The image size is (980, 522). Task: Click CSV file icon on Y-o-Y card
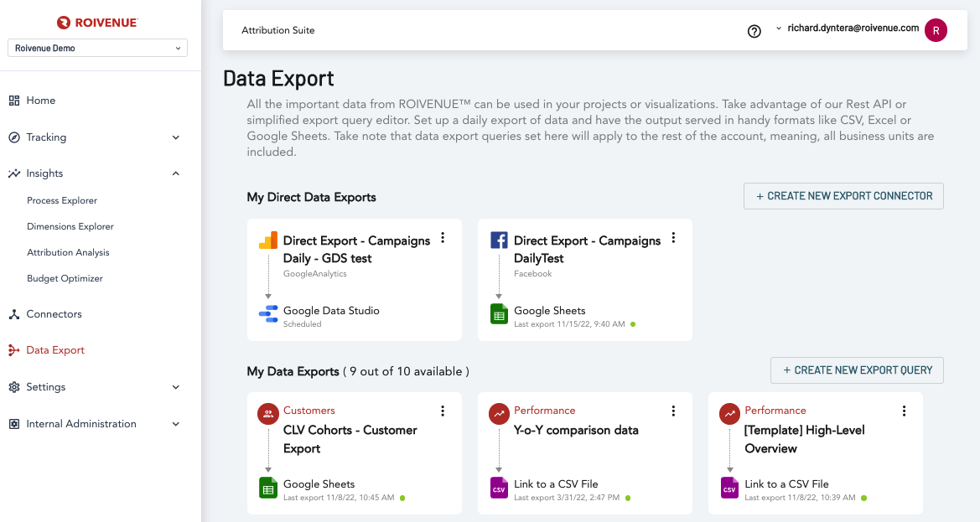(499, 488)
